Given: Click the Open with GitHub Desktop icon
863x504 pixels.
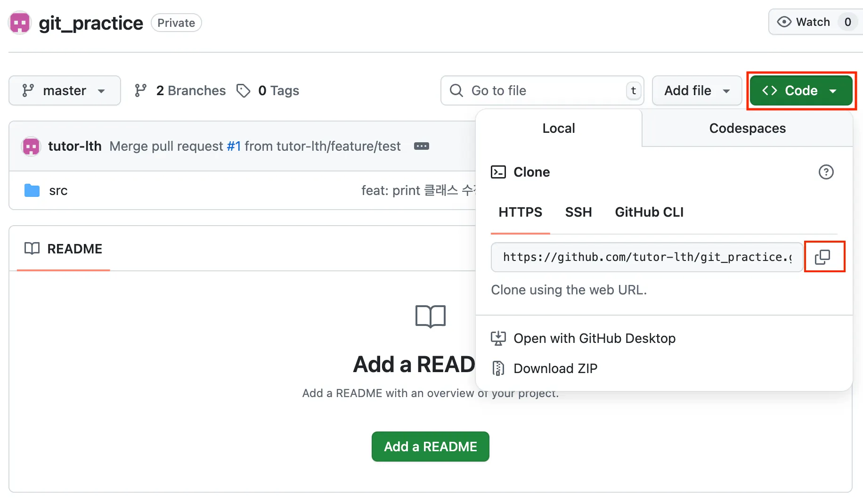Looking at the screenshot, I should click(x=498, y=338).
